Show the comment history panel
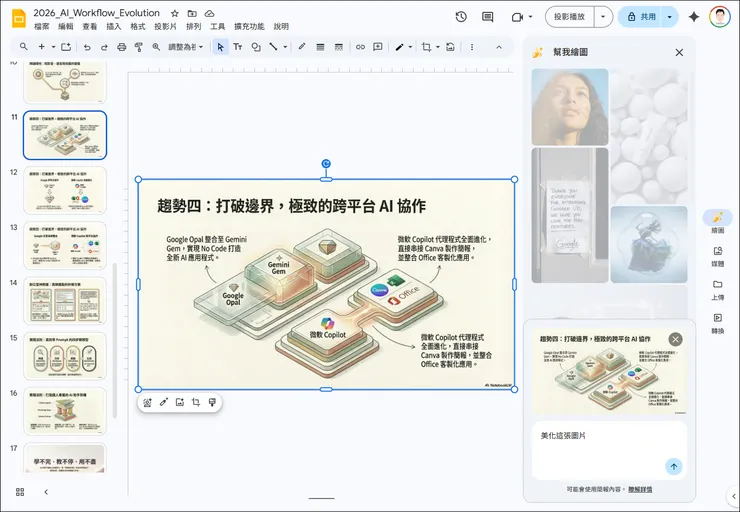Viewport: 740px width, 512px height. coord(488,17)
